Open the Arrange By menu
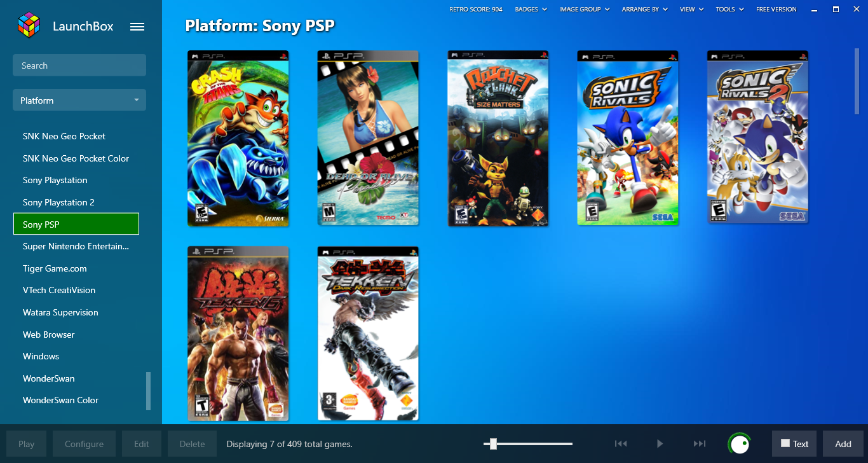 (644, 10)
